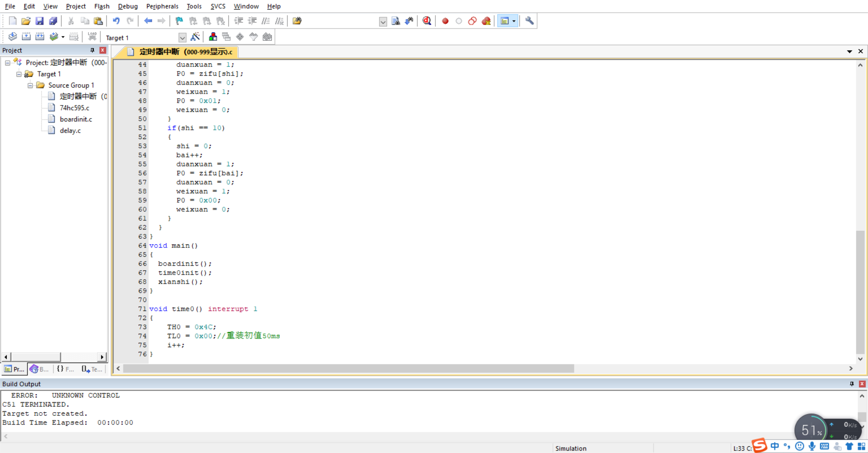The image size is (868, 453).
Task: Disable all breakpoints icon
Action: [472, 21]
